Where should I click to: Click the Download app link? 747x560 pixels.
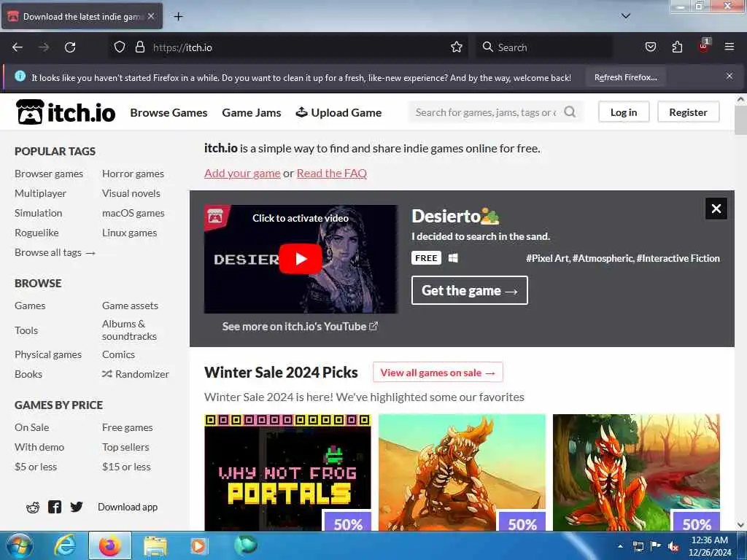pos(128,507)
